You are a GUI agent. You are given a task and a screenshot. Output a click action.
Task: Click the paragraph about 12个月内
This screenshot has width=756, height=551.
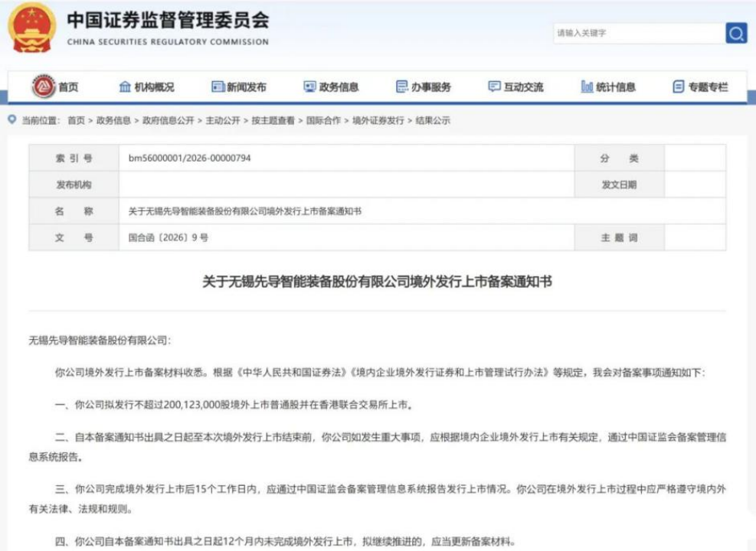click(286, 541)
